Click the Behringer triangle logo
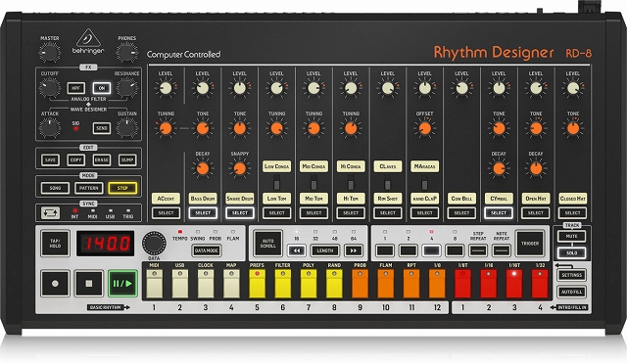The image size is (627, 364). 88,38
